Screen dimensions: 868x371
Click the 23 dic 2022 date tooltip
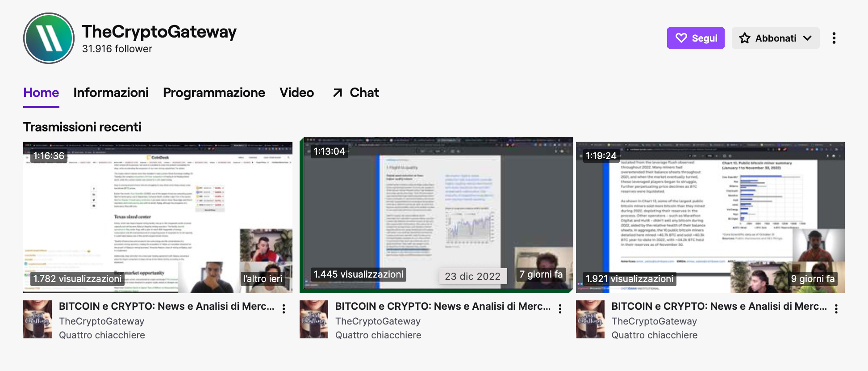point(473,276)
